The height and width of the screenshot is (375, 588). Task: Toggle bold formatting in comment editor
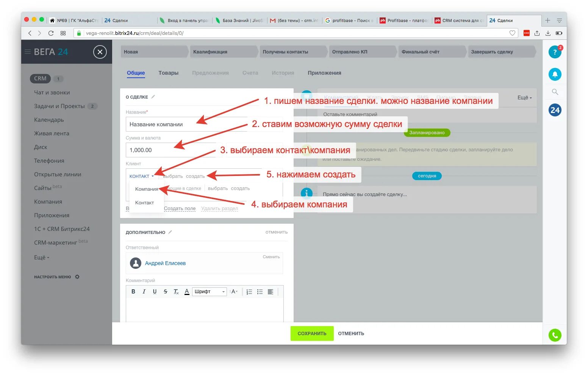tap(133, 292)
